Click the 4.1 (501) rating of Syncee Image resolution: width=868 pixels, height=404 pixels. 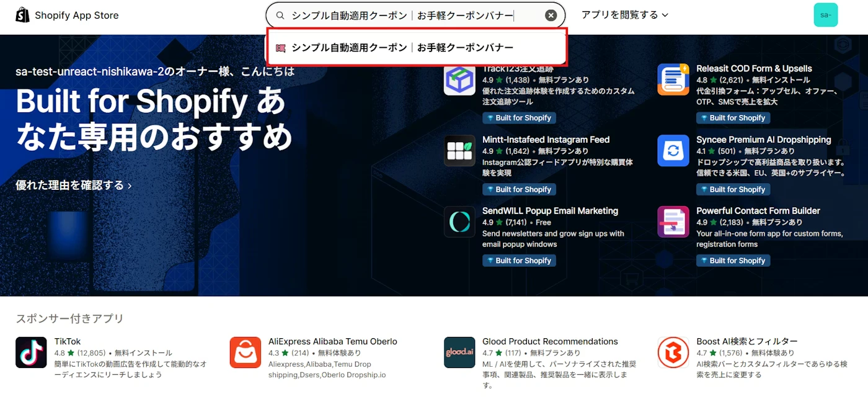tap(716, 151)
